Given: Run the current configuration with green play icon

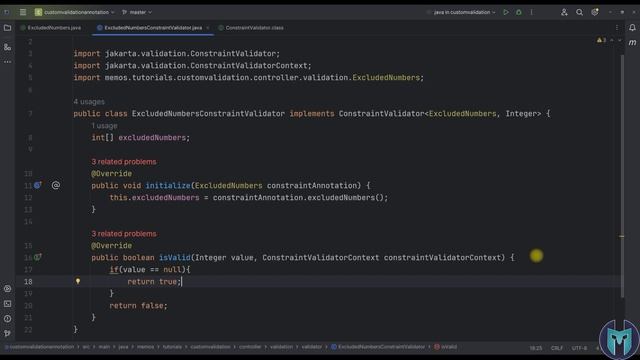Looking at the screenshot, I should (x=506, y=12).
